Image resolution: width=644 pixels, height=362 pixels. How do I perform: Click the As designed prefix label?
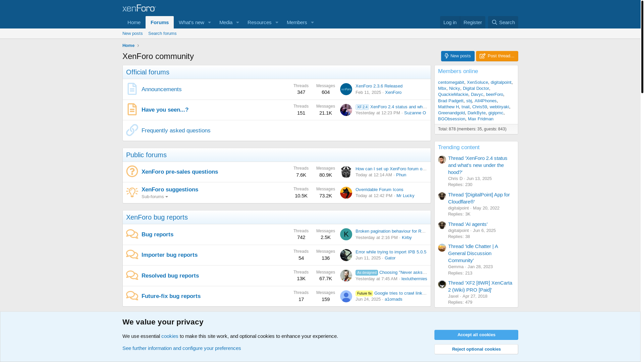tap(367, 273)
